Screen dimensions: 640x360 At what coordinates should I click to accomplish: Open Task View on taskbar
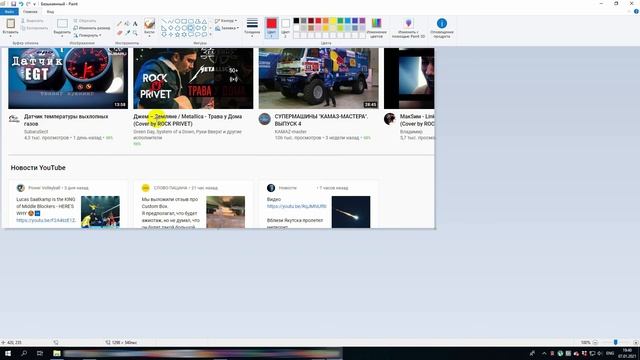point(40,353)
